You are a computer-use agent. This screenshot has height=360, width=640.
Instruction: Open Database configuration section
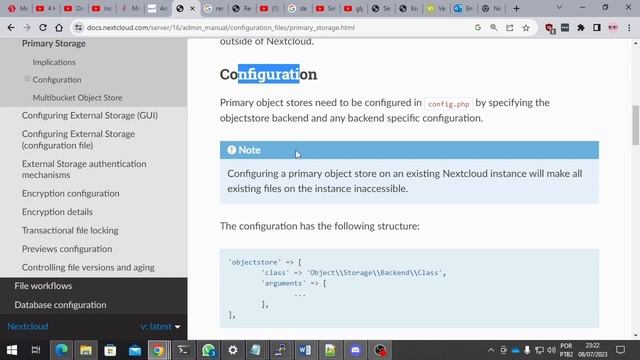point(60,305)
